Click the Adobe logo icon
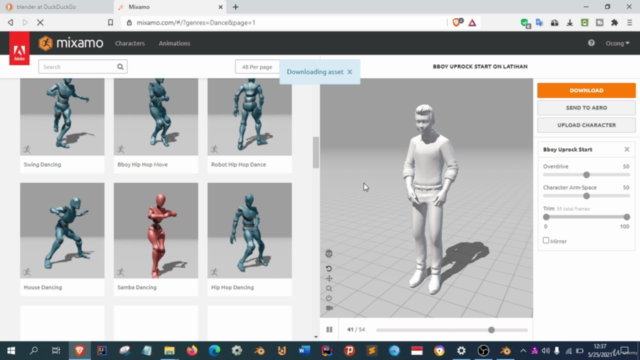The width and height of the screenshot is (640, 360). 19,49
